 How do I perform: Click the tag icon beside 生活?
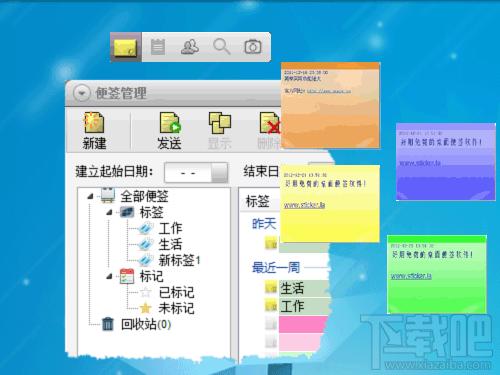click(x=146, y=244)
